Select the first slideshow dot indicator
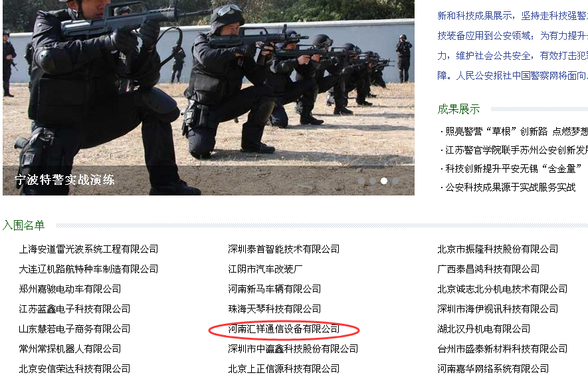 click(361, 181)
